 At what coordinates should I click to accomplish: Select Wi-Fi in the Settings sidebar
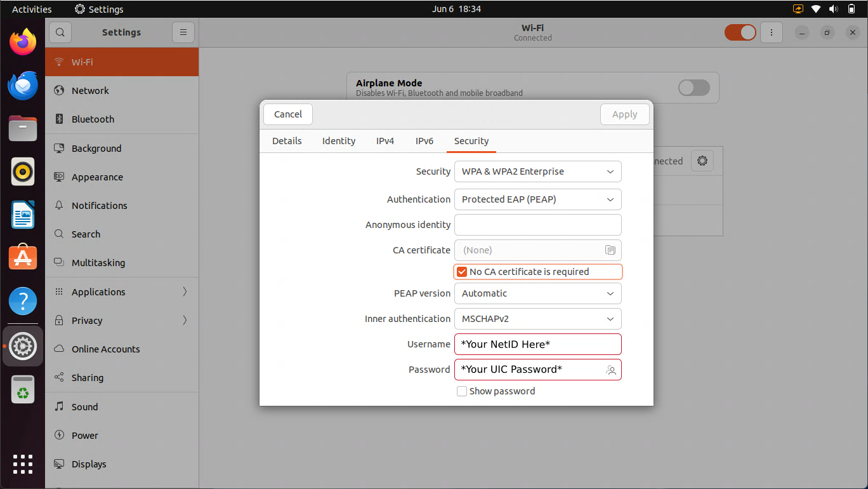[x=122, y=62]
